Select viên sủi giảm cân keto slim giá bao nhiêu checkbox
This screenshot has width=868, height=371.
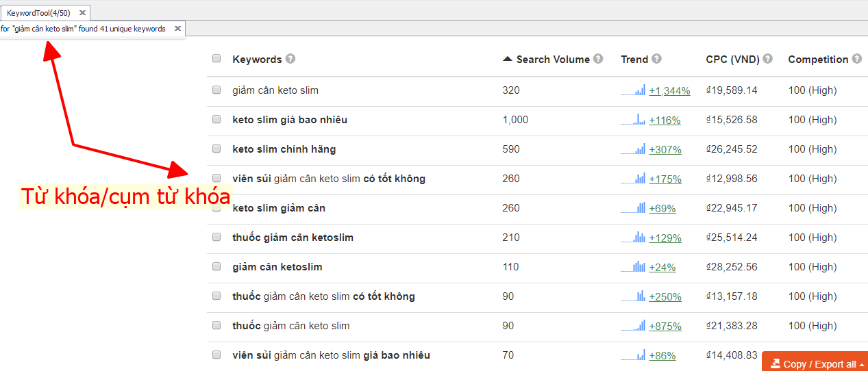click(x=216, y=355)
